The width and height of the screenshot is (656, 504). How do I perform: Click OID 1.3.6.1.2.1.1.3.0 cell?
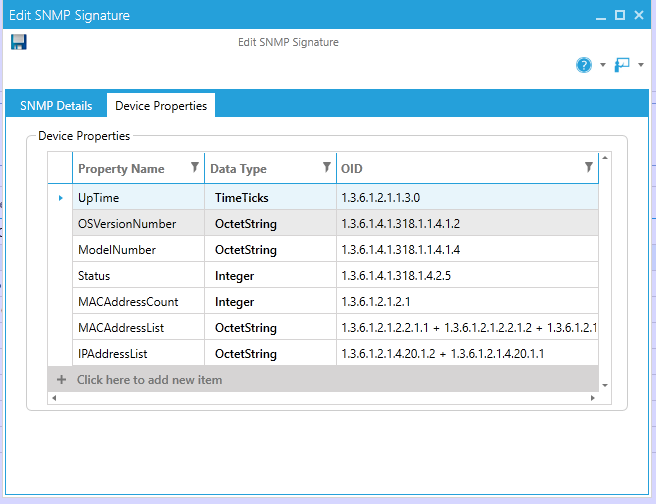[x=467, y=197]
